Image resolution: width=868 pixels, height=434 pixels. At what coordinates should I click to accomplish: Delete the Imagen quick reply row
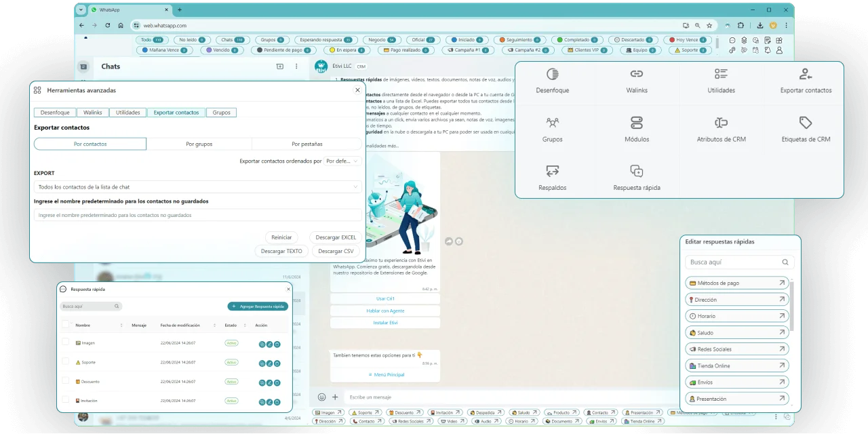pyautogui.click(x=277, y=344)
